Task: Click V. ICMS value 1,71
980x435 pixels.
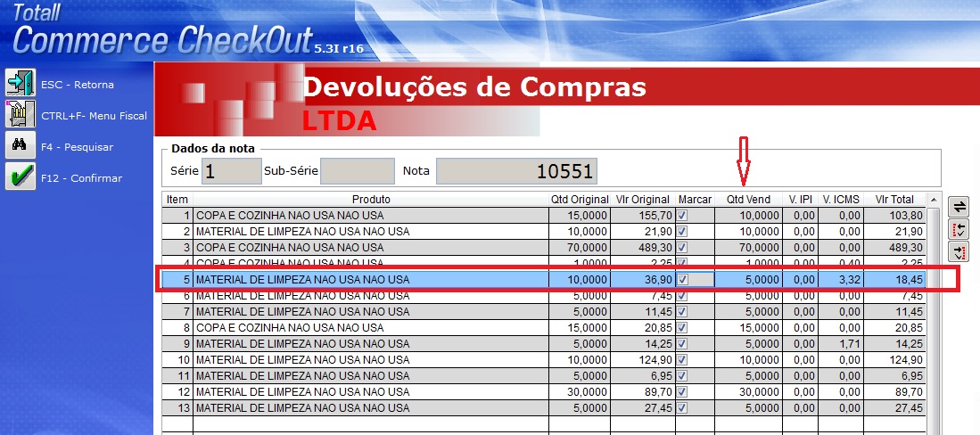Action: (x=841, y=344)
